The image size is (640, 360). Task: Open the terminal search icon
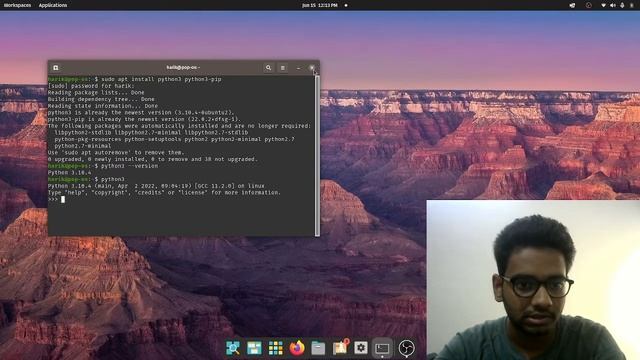(x=268, y=68)
